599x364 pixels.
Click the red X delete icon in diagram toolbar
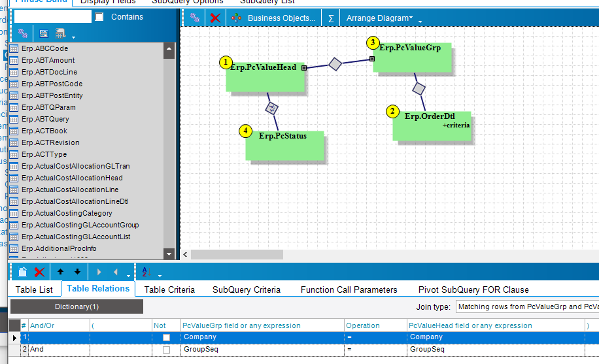(215, 18)
